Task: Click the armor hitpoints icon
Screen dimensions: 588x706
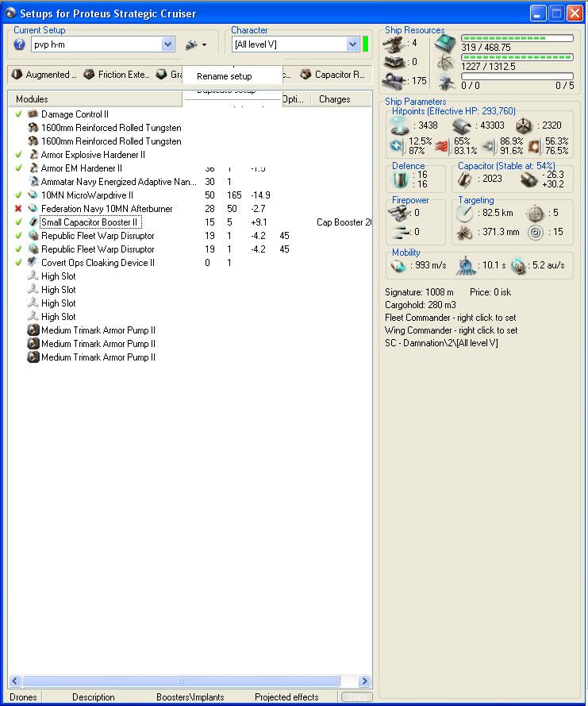Action: (461, 125)
